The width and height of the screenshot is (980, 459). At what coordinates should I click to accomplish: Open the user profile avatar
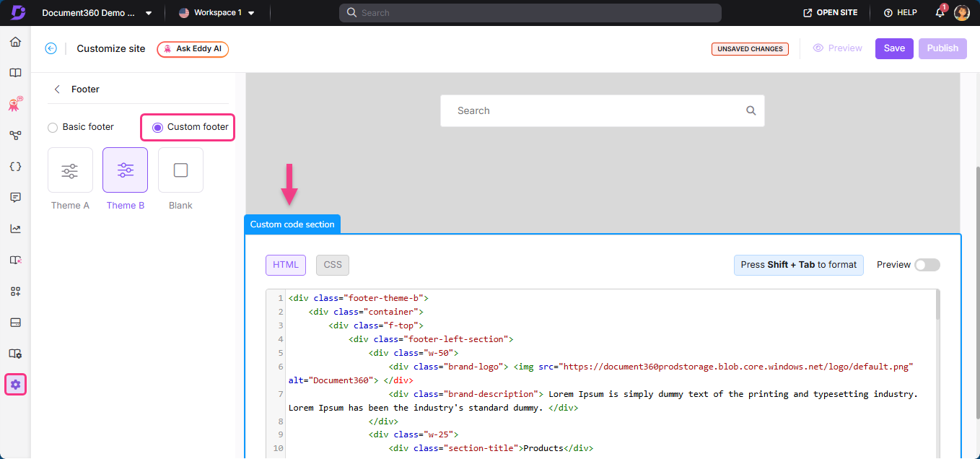[x=961, y=12]
